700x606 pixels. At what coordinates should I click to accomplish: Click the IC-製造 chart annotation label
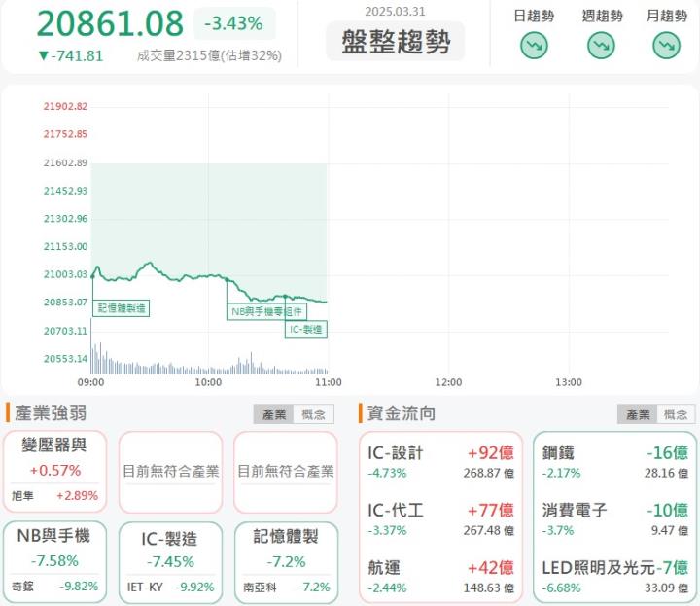click(x=306, y=329)
